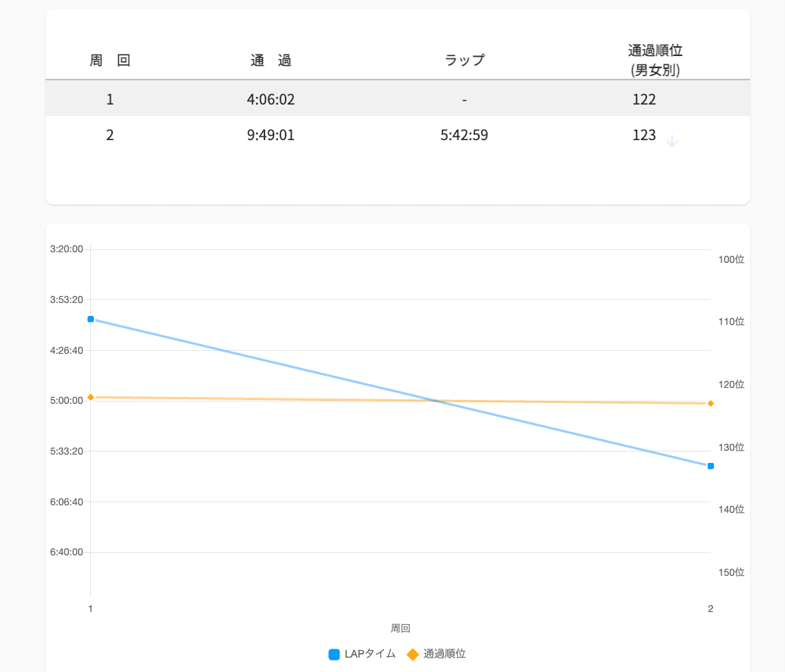Click the blue LAP time point at lap 1

(x=90, y=320)
